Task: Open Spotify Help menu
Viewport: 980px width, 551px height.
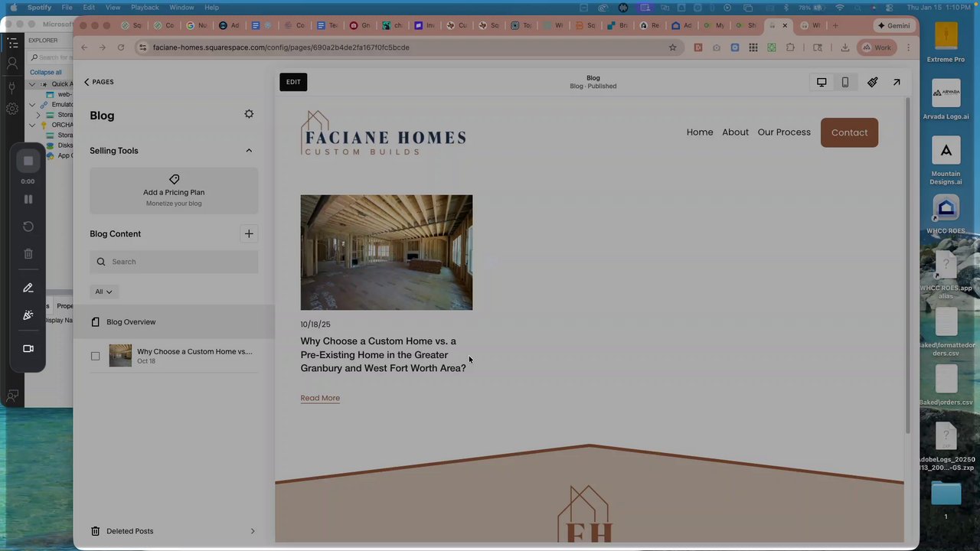Action: click(211, 7)
